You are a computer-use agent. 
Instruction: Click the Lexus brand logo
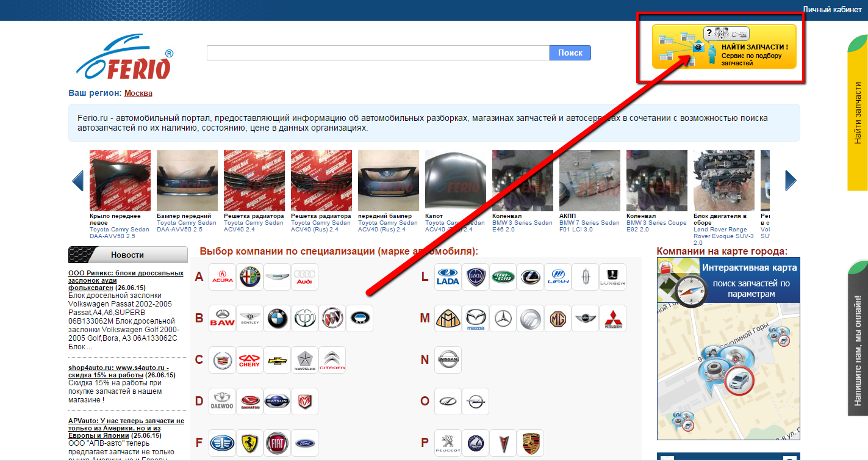click(x=531, y=277)
